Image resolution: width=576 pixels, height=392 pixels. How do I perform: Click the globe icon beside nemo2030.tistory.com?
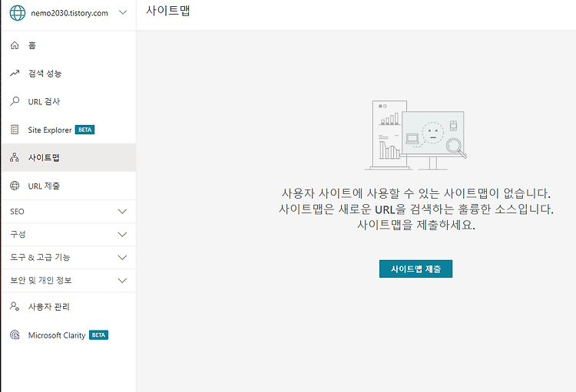coord(17,13)
